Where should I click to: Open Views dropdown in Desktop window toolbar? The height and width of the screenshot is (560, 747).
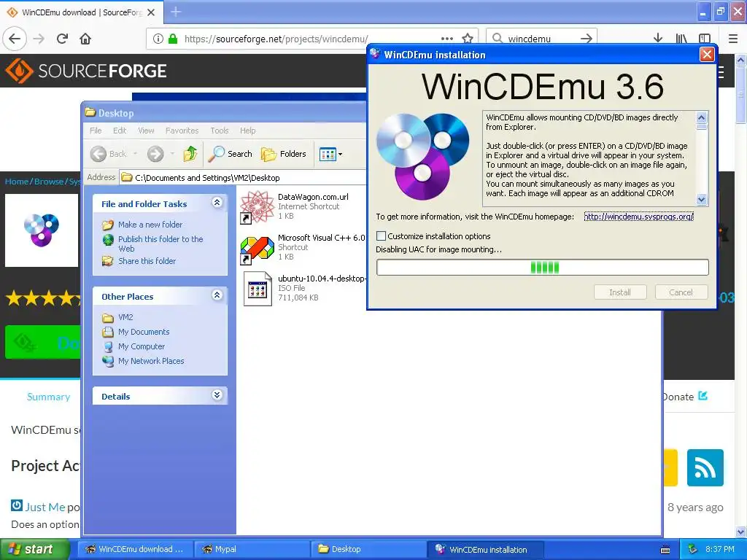[x=331, y=155]
